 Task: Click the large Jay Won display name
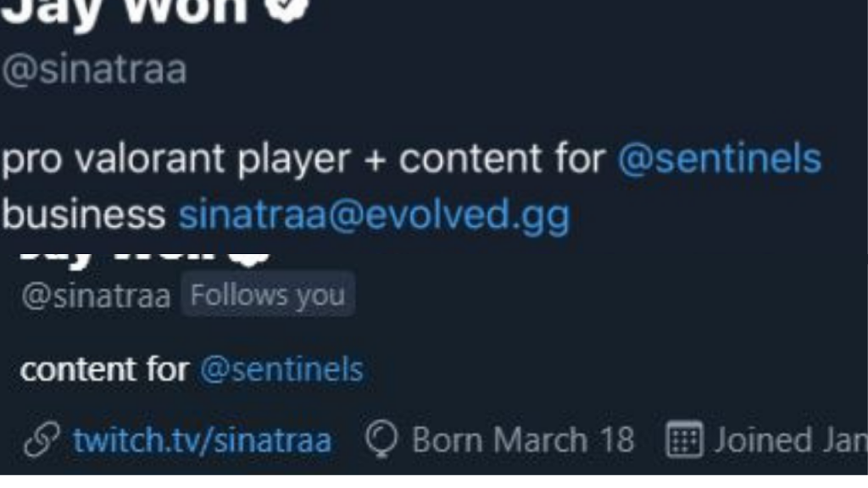pyautogui.click(x=125, y=11)
